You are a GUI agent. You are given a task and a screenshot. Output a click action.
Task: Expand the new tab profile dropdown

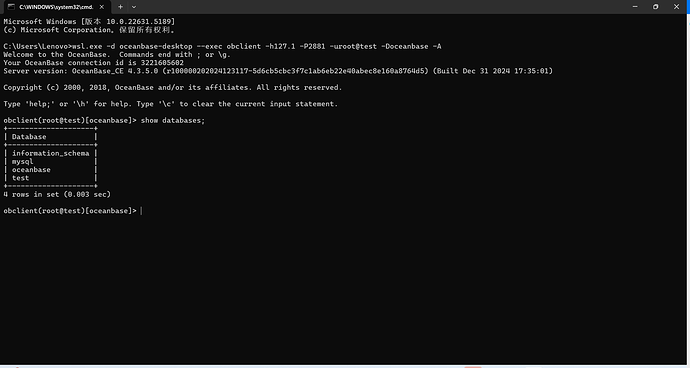(134, 7)
